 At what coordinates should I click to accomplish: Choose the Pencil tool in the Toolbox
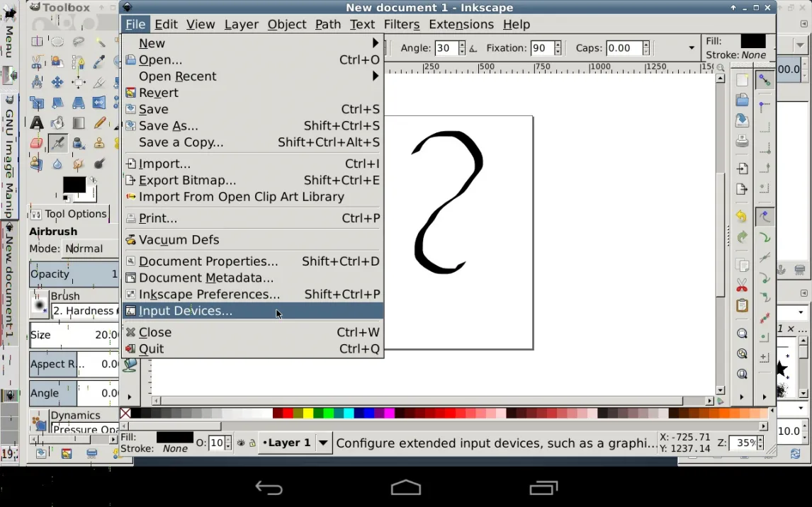pyautogui.click(x=99, y=123)
